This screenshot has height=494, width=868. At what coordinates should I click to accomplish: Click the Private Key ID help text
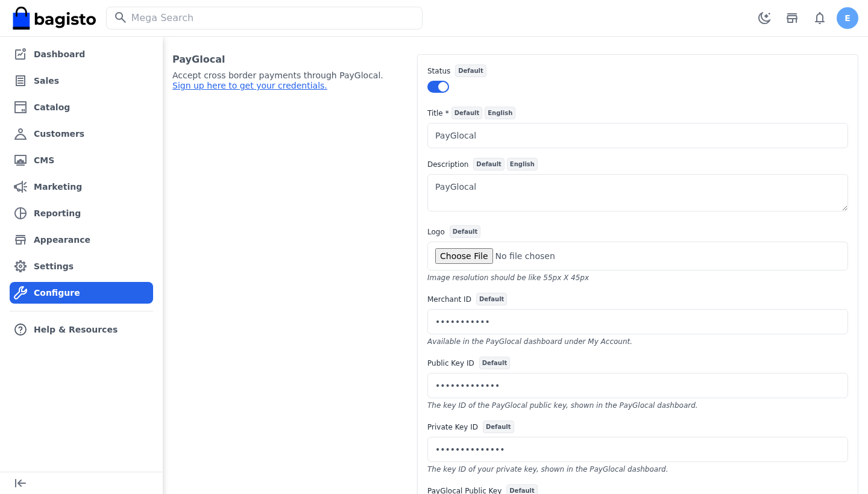(548, 469)
